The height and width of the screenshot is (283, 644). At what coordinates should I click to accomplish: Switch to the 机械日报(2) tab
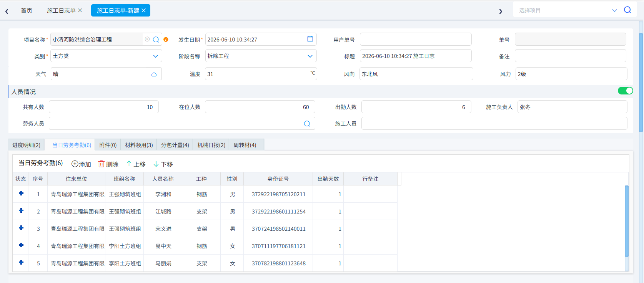211,145
